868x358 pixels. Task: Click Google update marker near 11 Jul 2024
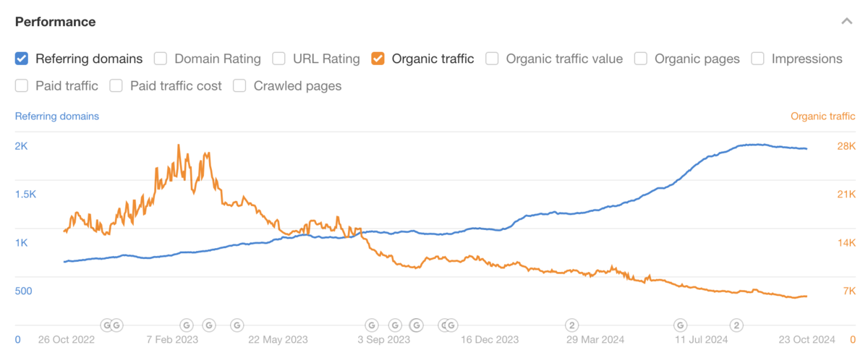click(680, 325)
